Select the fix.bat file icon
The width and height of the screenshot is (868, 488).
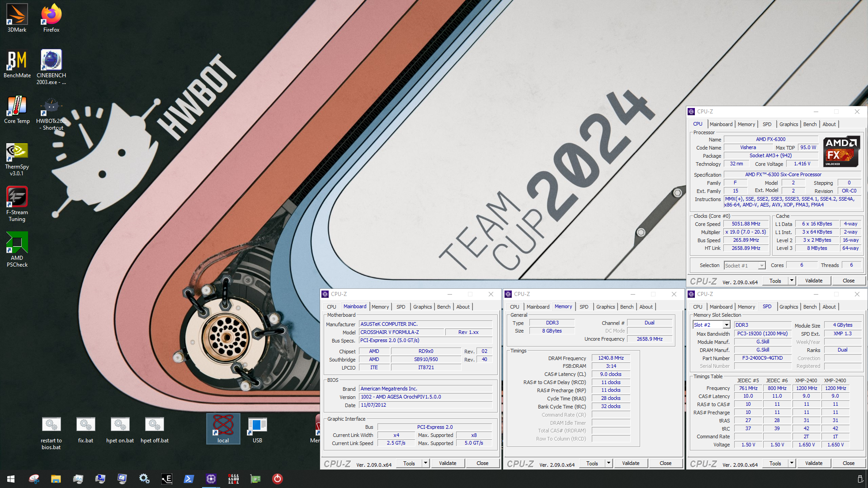coord(85,430)
